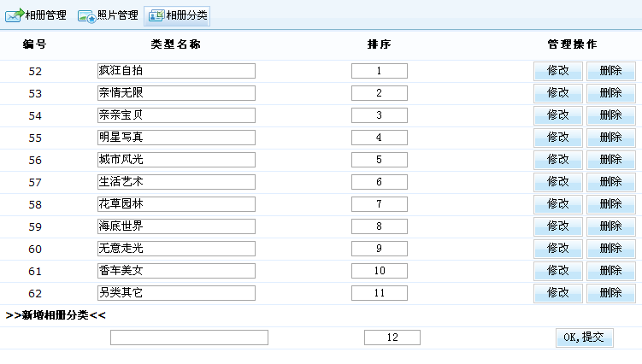Viewport: 642px width, 364px height.
Task: Click sort order field for 明星写真
Action: [380, 138]
